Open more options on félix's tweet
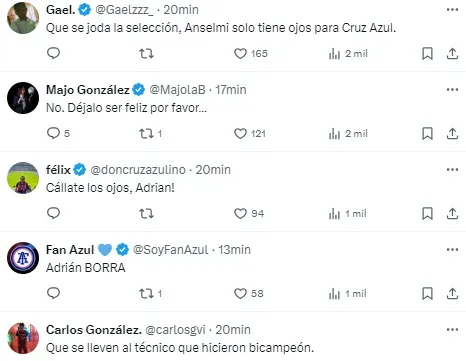Screen dimensions: 466x361 (452, 170)
